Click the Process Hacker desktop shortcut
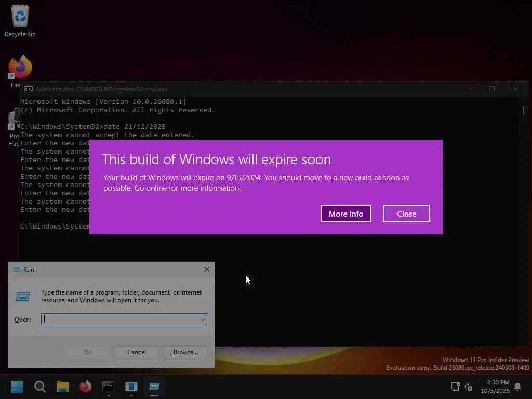Screen dimensions: 532x399 point(14,128)
